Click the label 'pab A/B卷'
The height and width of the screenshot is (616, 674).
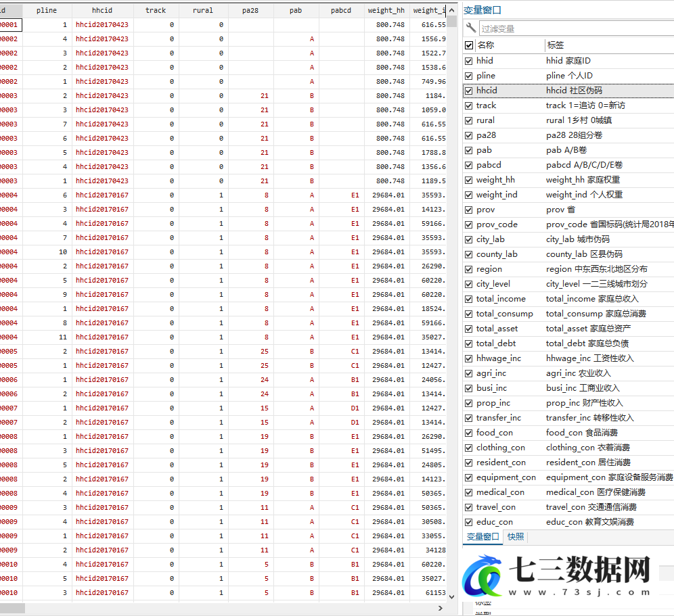coord(566,150)
